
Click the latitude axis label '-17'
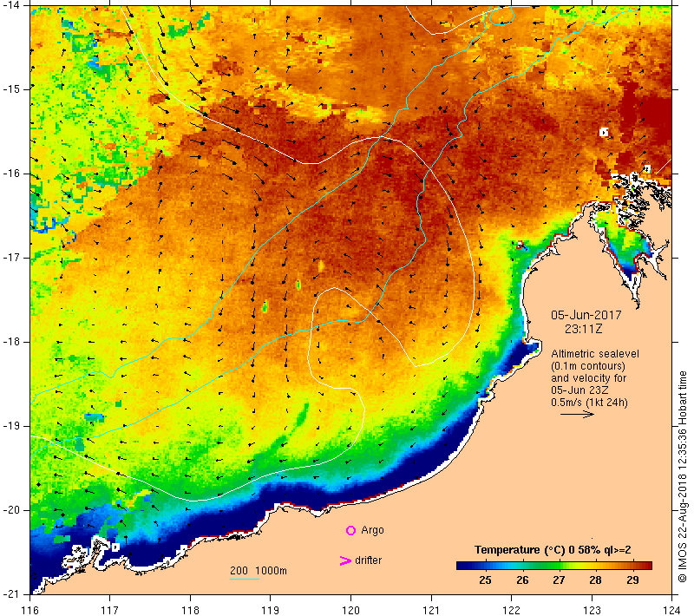pos(10,257)
